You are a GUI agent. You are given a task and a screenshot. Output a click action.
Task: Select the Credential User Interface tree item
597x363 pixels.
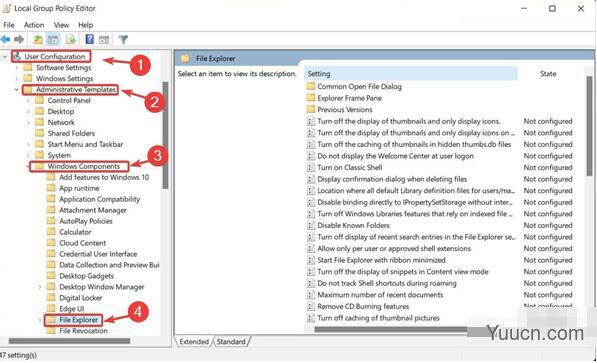[98, 254]
